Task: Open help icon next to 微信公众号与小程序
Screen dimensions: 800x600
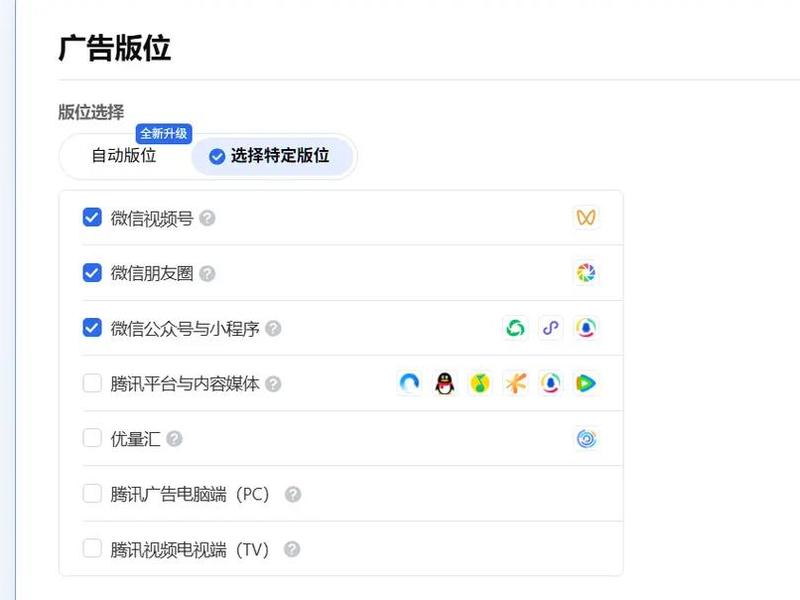Action: (273, 329)
